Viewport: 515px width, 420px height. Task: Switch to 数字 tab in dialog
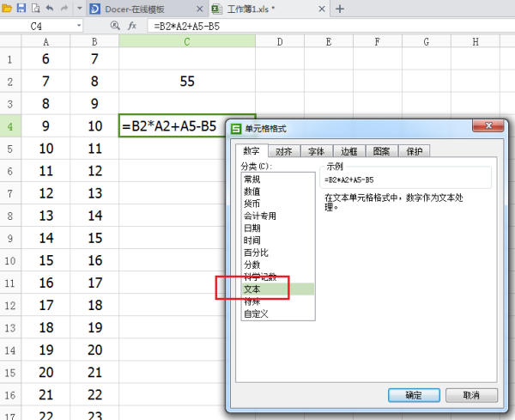(251, 151)
